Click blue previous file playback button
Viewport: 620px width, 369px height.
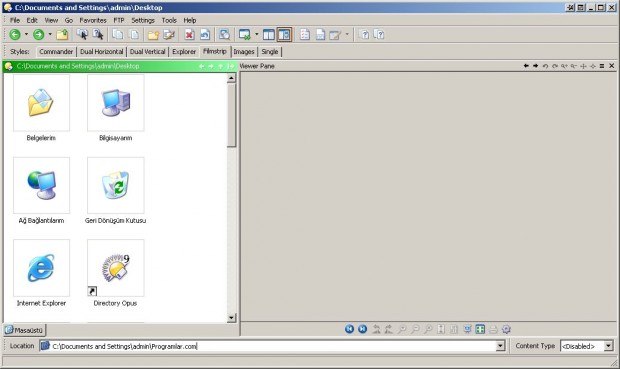click(349, 329)
